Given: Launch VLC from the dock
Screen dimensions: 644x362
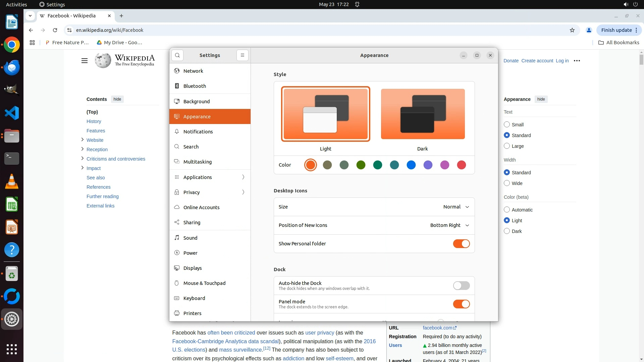Looking at the screenshot, I should pyautogui.click(x=12, y=182).
